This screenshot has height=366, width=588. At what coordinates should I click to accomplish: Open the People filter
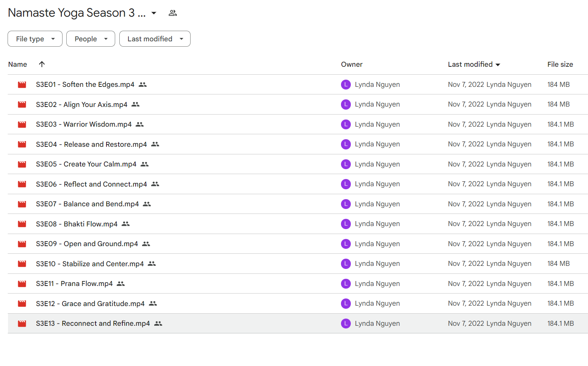point(91,39)
